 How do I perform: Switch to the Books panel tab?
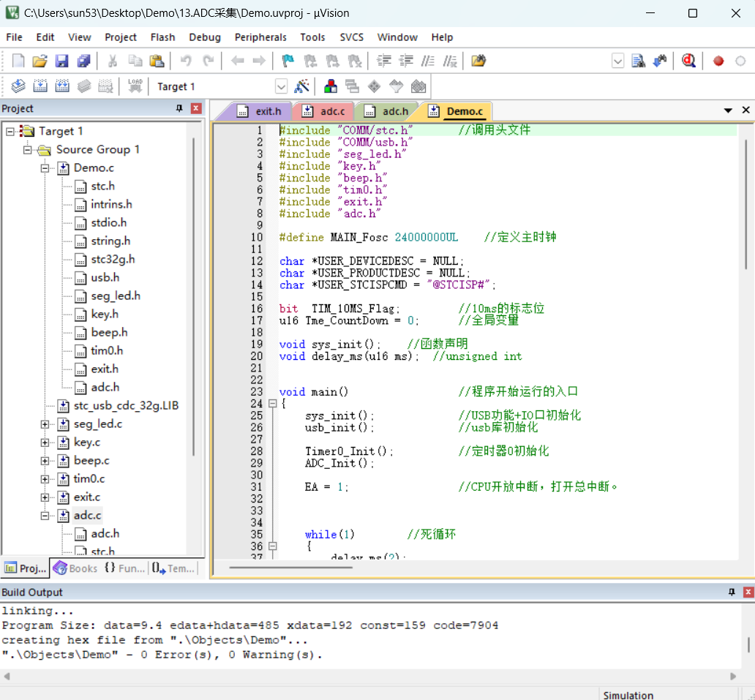tap(75, 568)
